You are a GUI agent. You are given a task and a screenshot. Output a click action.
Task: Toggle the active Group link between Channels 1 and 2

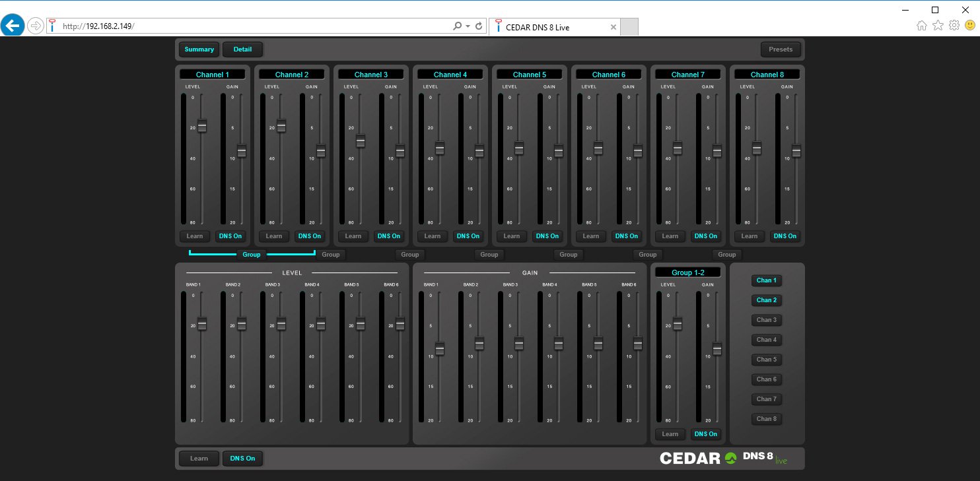252,255
